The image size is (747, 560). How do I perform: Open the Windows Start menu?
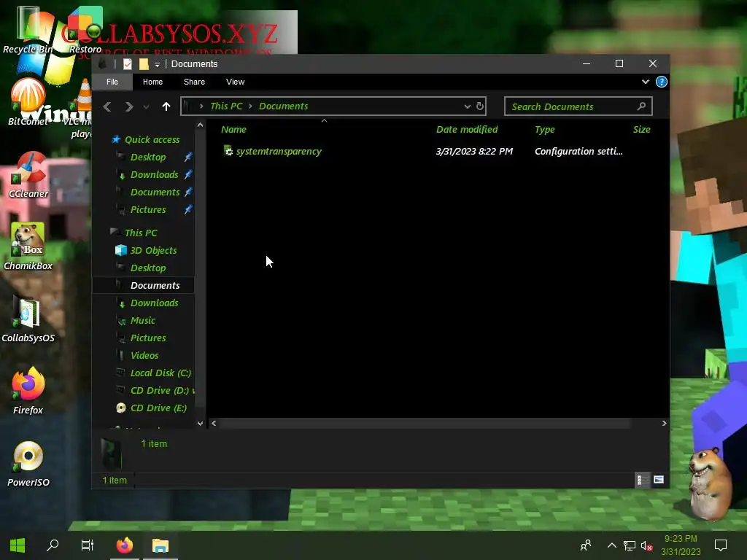click(x=18, y=545)
